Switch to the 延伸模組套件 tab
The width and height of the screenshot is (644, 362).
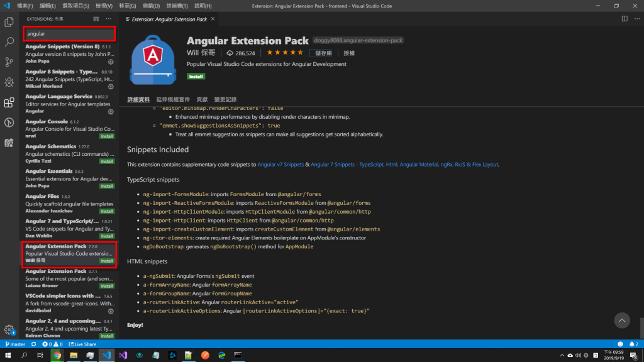click(173, 99)
